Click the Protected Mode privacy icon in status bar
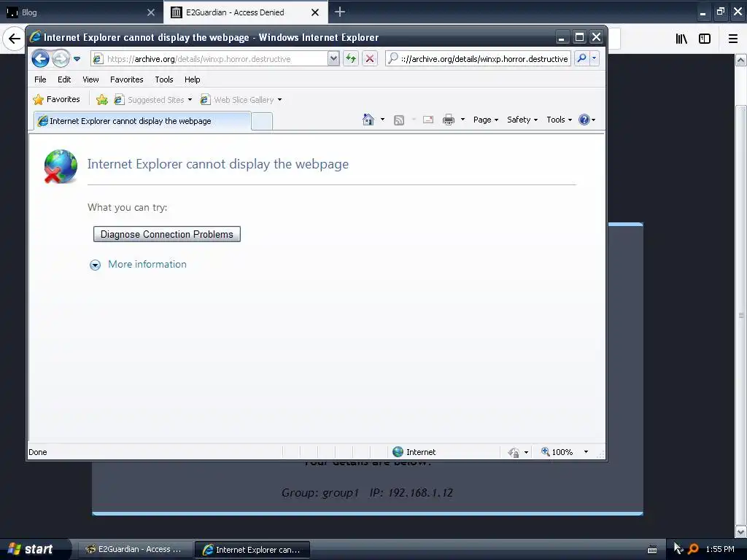Screen dimensions: 747x560 click(514, 452)
